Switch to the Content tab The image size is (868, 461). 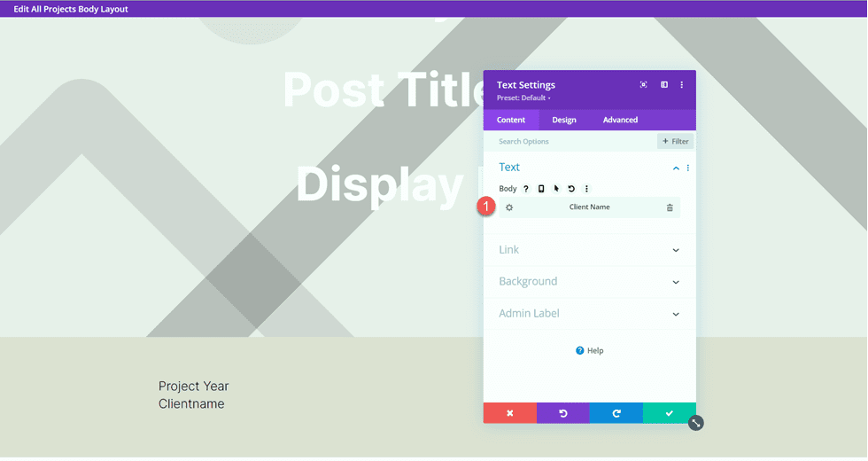[511, 120]
